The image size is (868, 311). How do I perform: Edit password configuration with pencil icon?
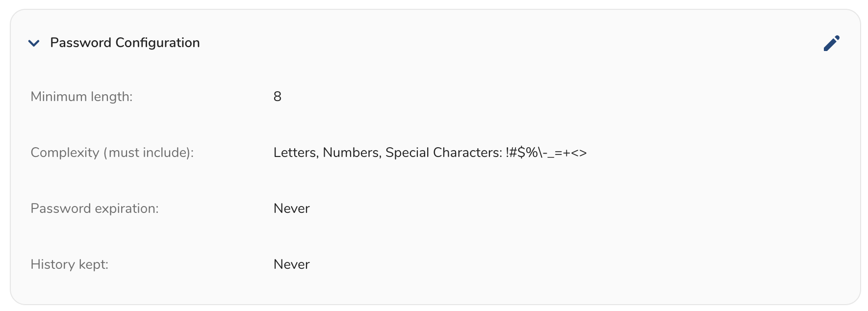click(x=831, y=43)
